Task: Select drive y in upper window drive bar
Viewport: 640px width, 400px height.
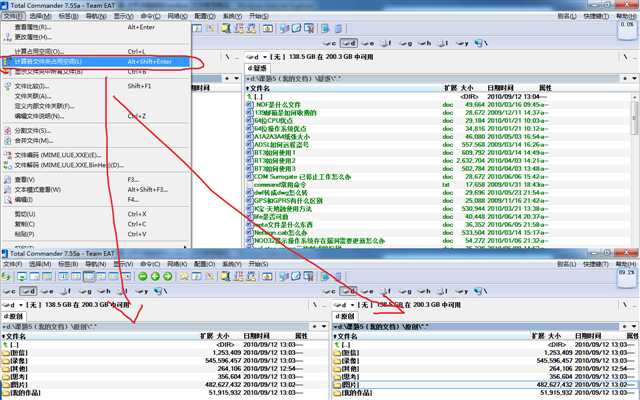Action: (462, 43)
